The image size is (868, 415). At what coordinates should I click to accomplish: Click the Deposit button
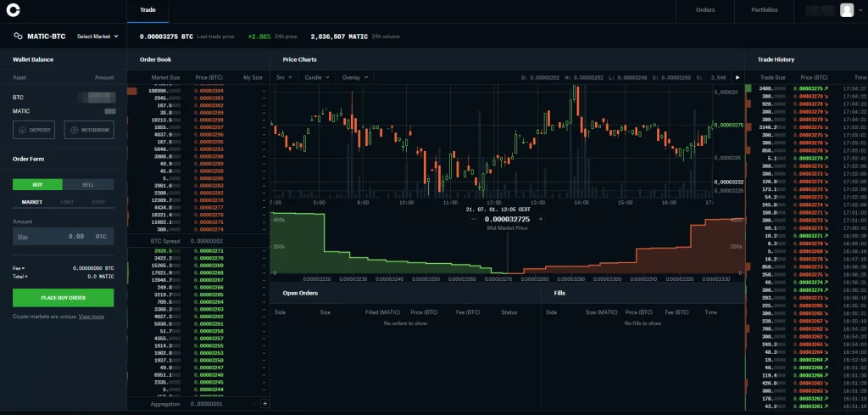(x=35, y=130)
